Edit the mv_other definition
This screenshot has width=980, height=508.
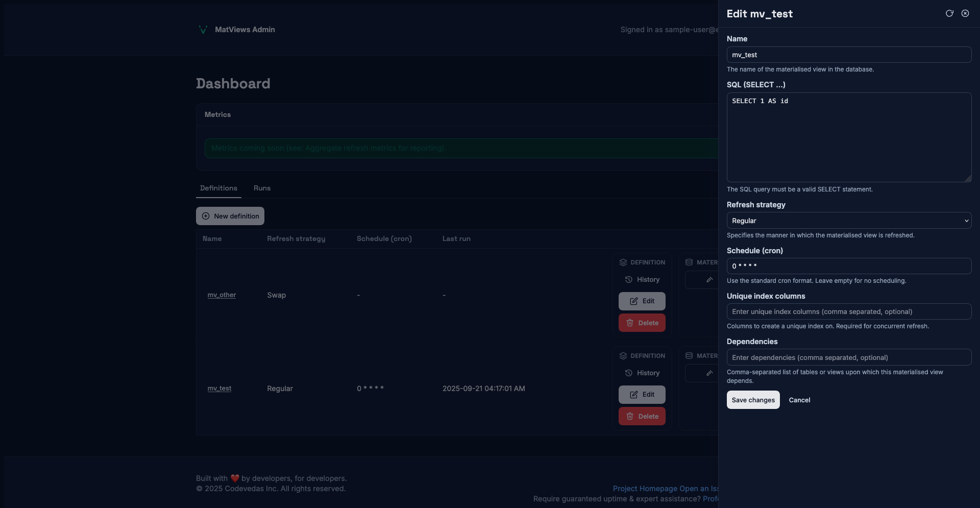pos(642,301)
